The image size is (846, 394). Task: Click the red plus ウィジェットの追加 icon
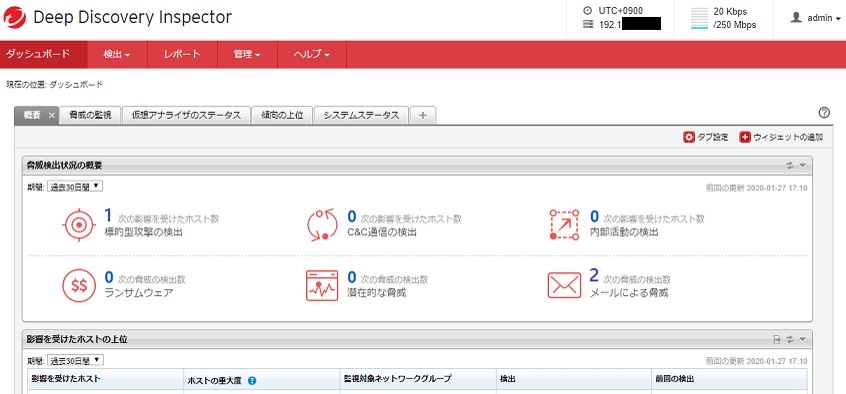pos(745,138)
